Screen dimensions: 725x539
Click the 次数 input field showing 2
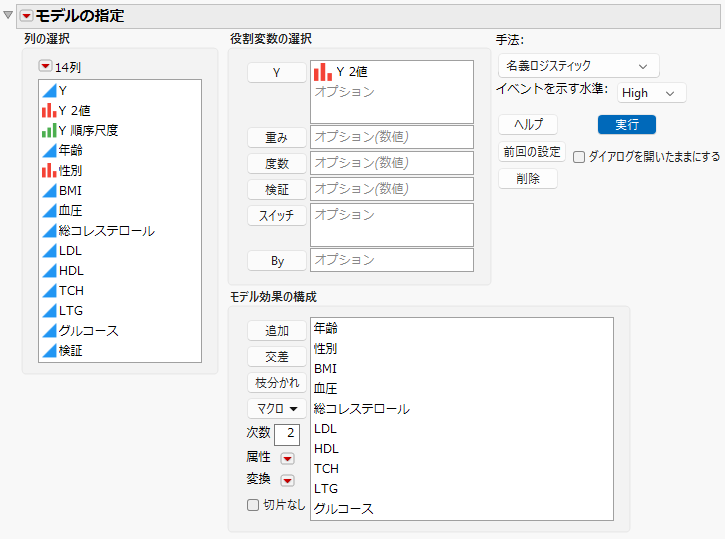[287, 435]
